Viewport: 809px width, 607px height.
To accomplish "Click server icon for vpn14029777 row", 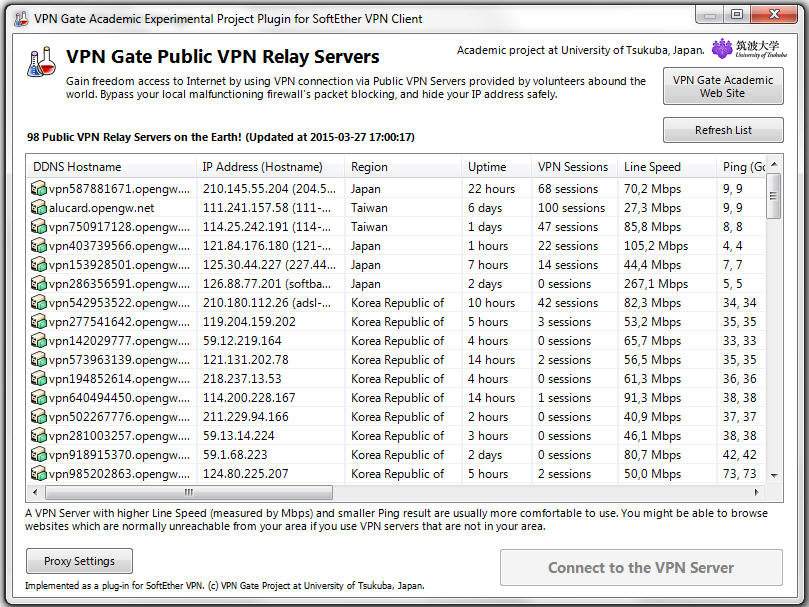I will pos(39,341).
